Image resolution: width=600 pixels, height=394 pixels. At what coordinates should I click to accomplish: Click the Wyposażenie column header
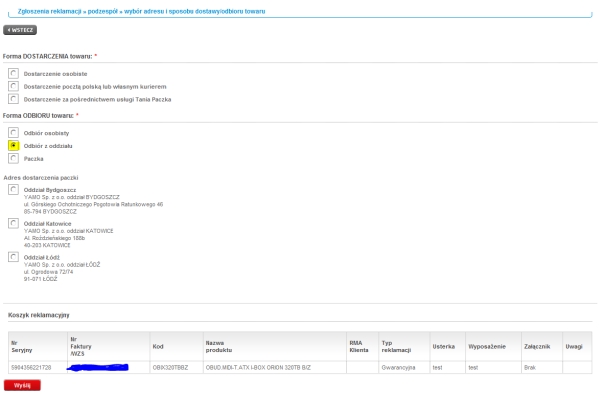click(x=493, y=347)
